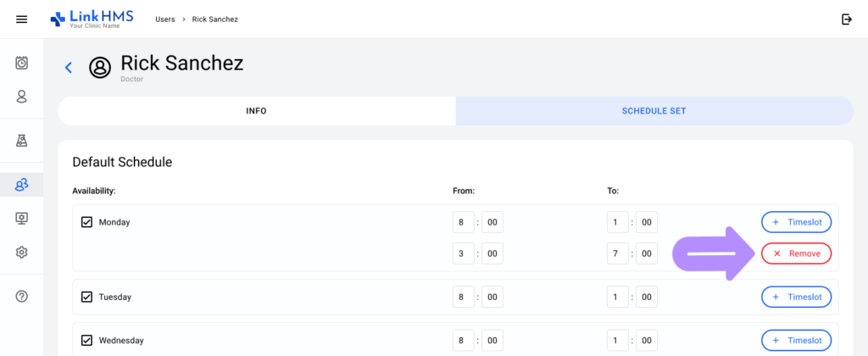The image size is (868, 356).
Task: Edit Tuesday To minutes field
Action: click(x=647, y=297)
